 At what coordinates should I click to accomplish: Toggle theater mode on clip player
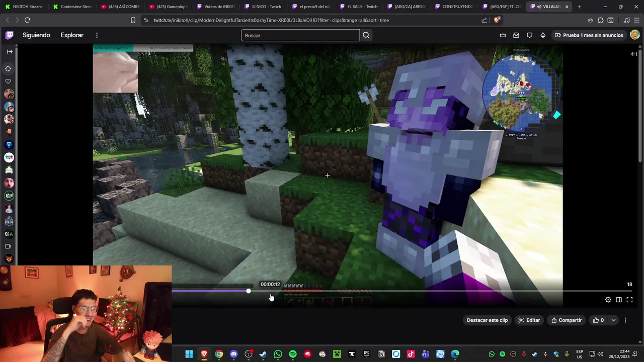pyautogui.click(x=619, y=300)
